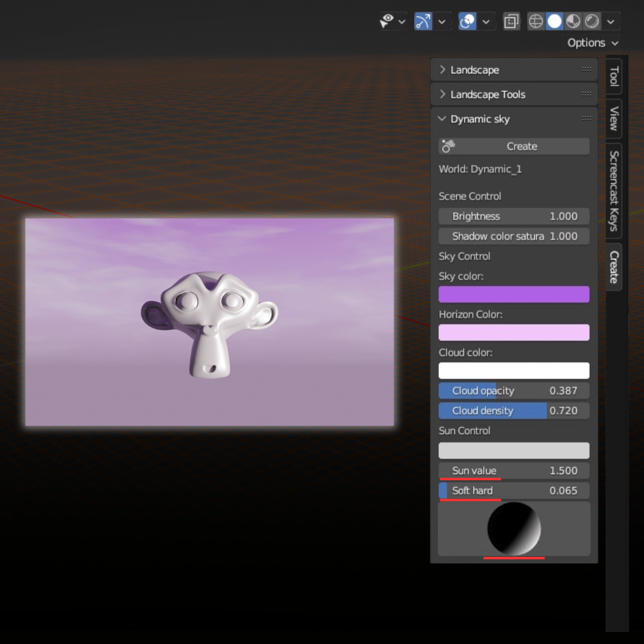This screenshot has height=644, width=644.
Task: Open the Tool sidebar tab
Action: 614,76
